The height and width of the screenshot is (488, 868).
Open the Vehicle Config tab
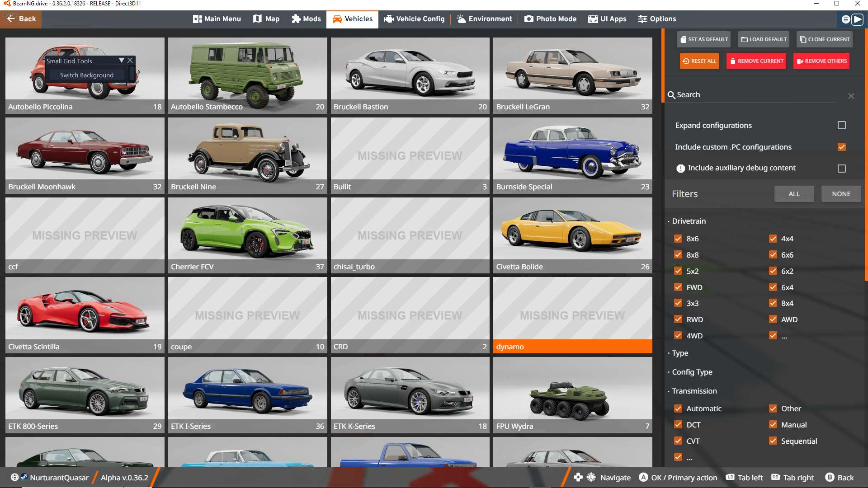[415, 19]
